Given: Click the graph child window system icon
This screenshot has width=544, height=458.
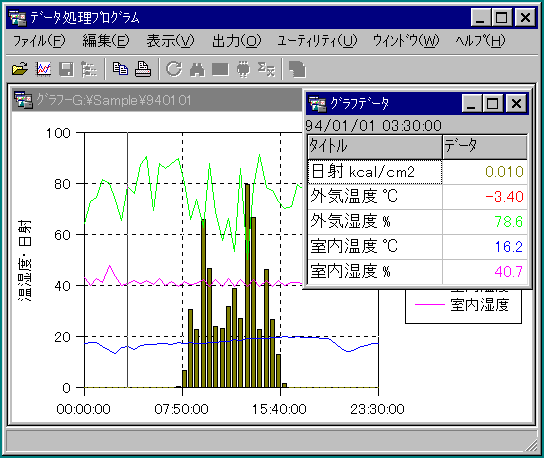Looking at the screenshot, I should [x=23, y=100].
